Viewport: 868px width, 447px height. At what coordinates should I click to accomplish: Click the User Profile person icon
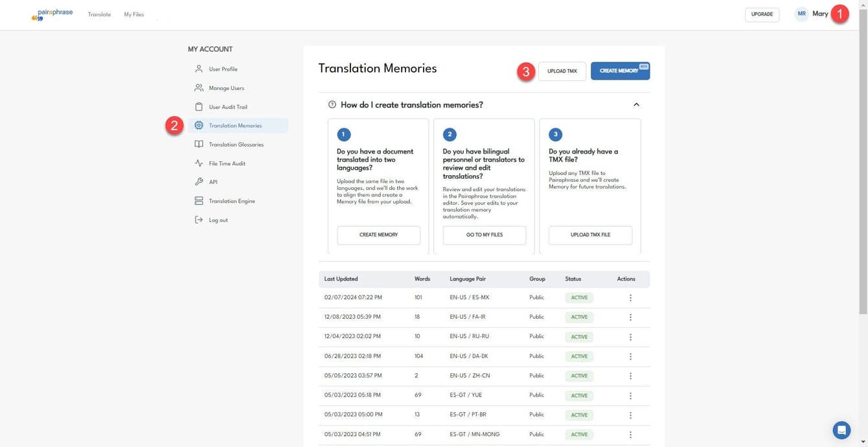click(199, 69)
